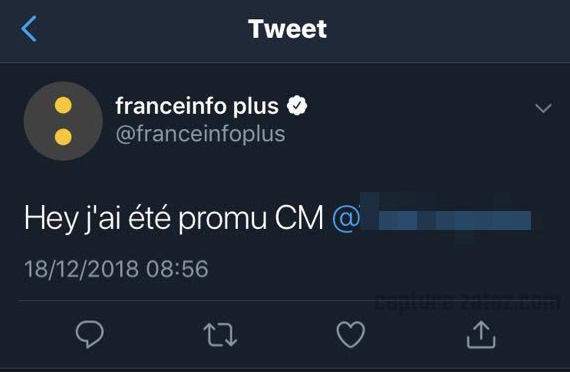
Task: Share the tweet via the upload icon
Action: coord(481,334)
